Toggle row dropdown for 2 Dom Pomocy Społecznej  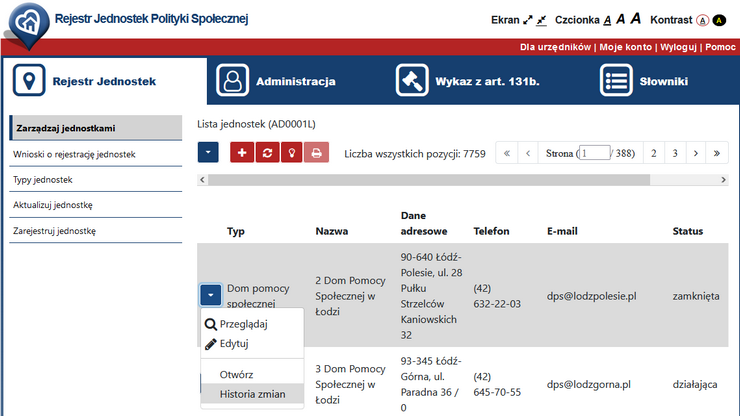click(210, 295)
